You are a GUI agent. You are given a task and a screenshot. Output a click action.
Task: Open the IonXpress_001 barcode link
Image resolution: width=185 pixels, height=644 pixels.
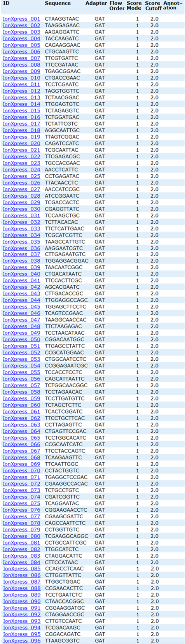point(21,19)
